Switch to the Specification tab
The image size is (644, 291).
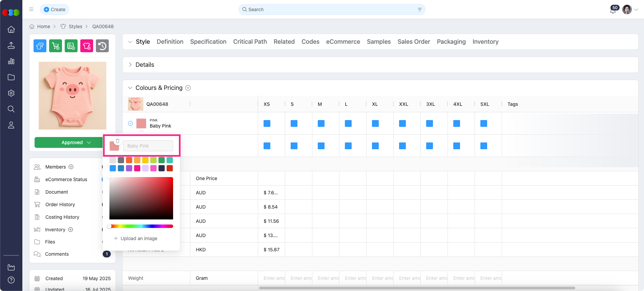coord(208,42)
